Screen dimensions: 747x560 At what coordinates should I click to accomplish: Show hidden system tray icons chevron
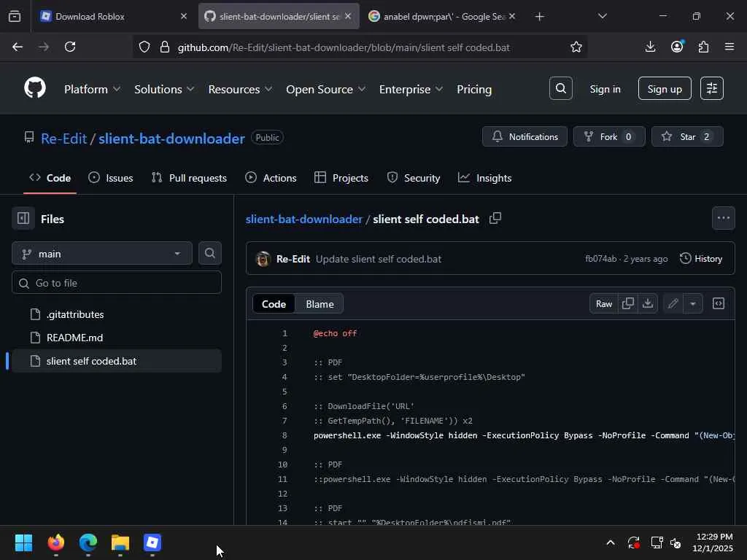pyautogui.click(x=611, y=542)
